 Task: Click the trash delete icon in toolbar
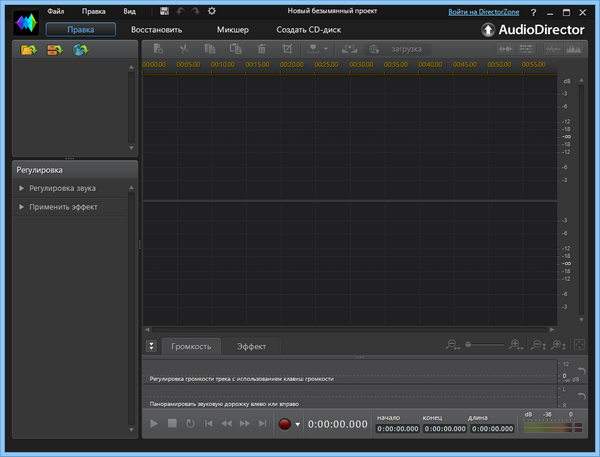[x=261, y=49]
